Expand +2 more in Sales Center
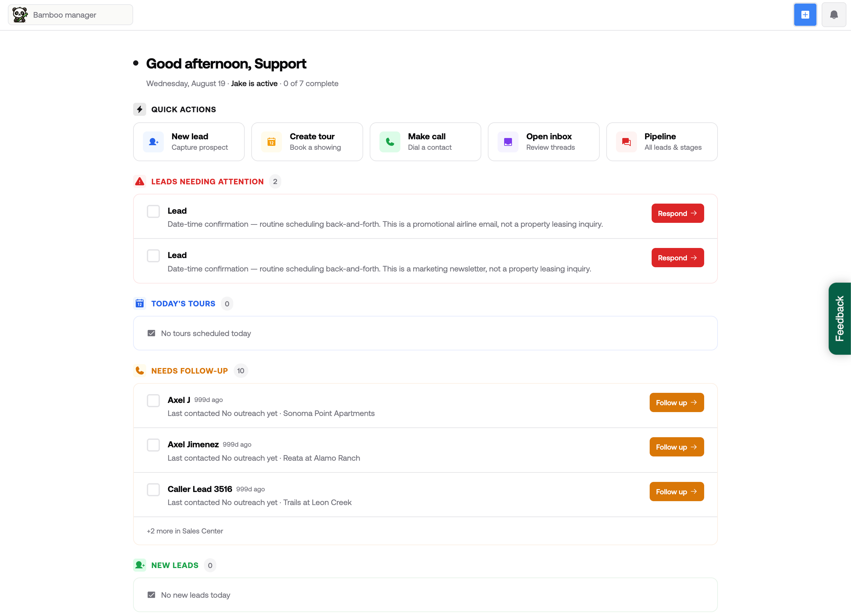851x616 pixels. (x=185, y=531)
